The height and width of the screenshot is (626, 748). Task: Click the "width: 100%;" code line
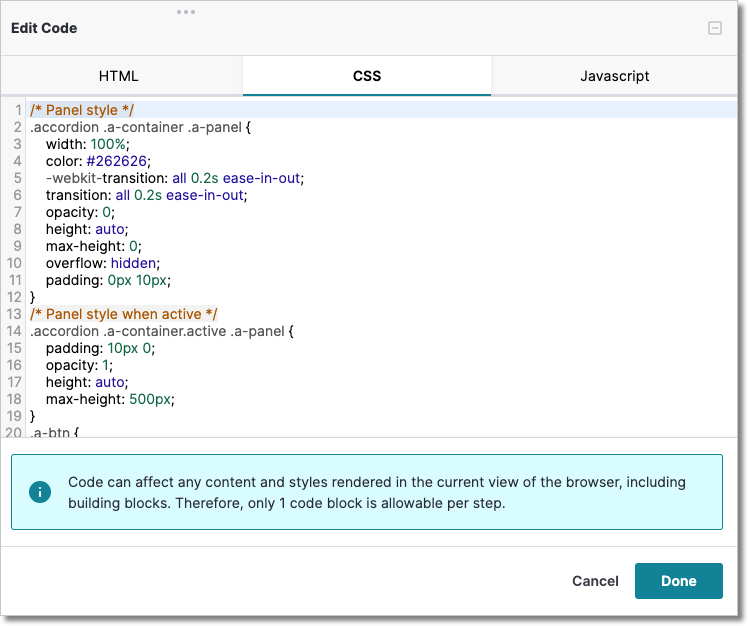(87, 144)
